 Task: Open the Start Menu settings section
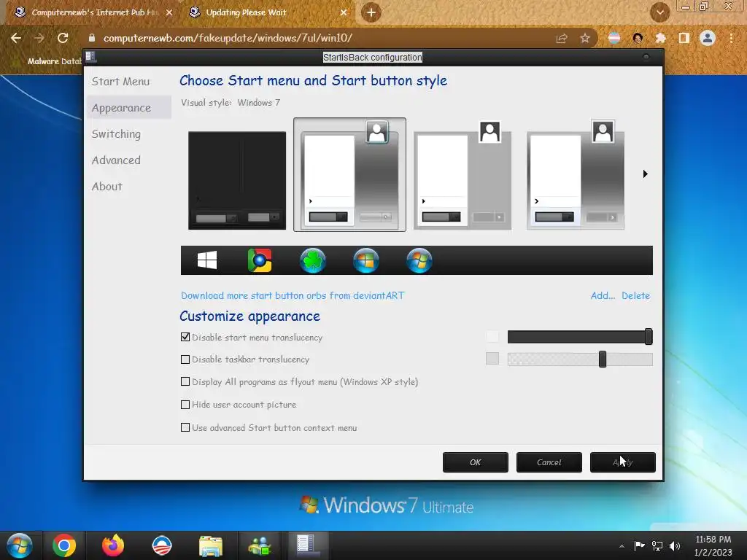point(120,82)
